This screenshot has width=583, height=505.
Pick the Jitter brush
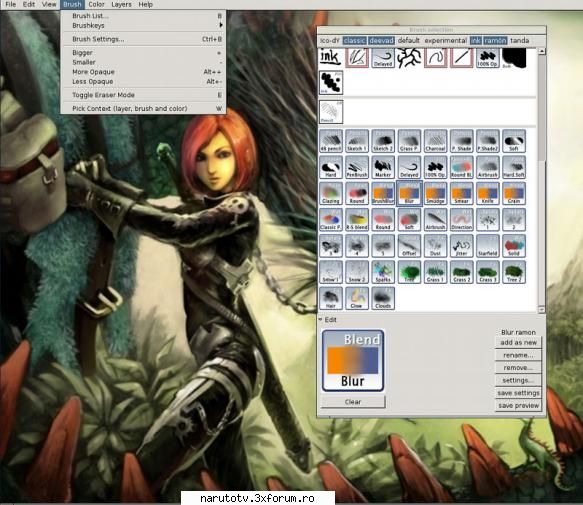coord(461,246)
